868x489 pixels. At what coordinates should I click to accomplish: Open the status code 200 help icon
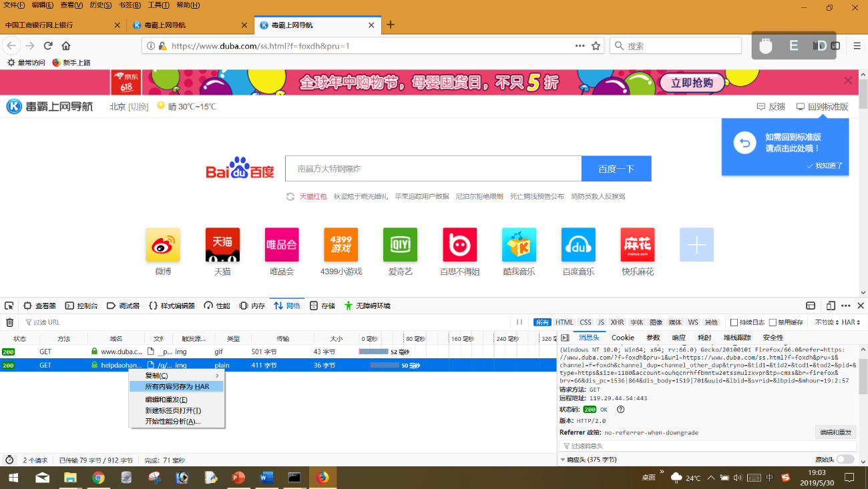pos(620,410)
